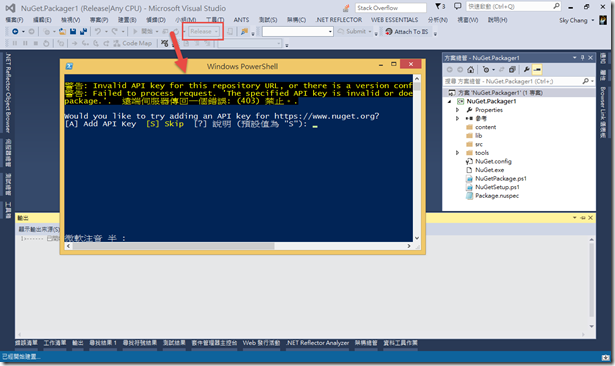The image size is (615, 366).
Task: Click the Solution Explorer search field
Action: [x=519, y=81]
